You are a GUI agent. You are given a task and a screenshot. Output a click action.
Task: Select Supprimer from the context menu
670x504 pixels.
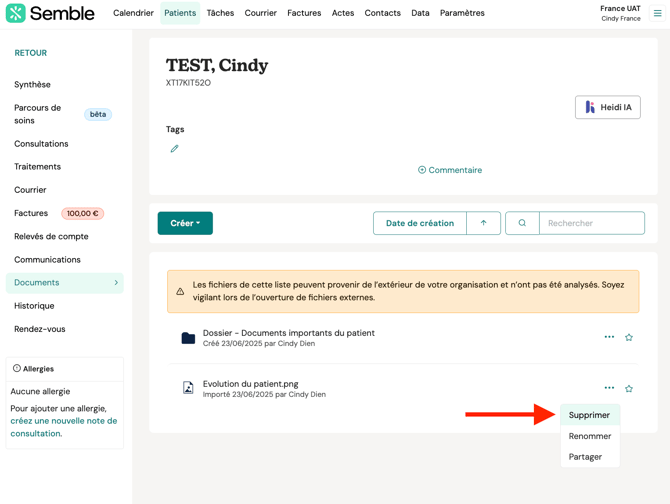(589, 415)
